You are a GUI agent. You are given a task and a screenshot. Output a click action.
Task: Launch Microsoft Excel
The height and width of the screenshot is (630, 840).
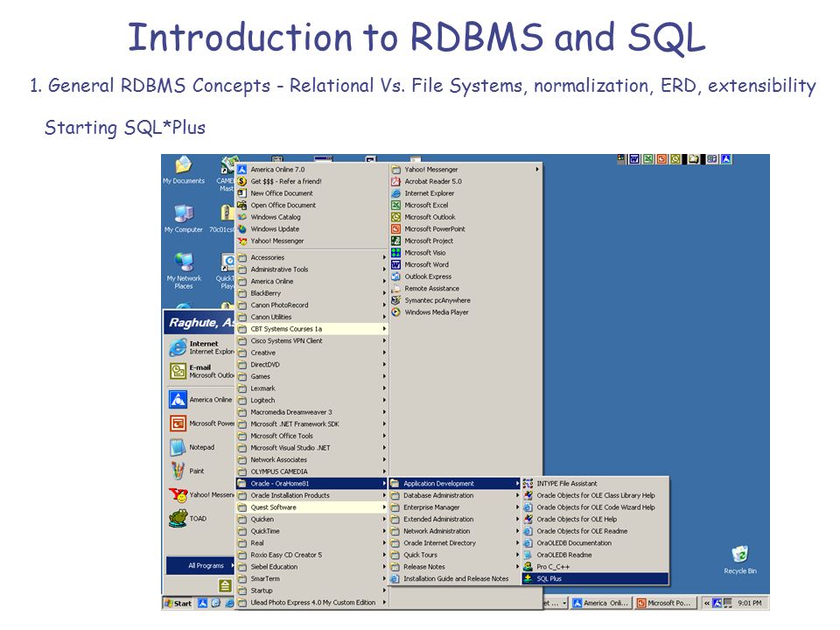(x=465, y=205)
